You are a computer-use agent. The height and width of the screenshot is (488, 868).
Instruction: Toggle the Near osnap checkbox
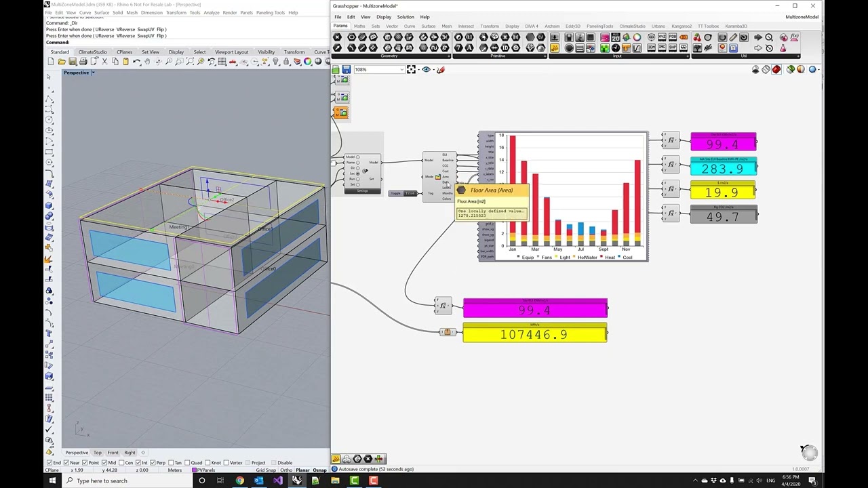66,462
